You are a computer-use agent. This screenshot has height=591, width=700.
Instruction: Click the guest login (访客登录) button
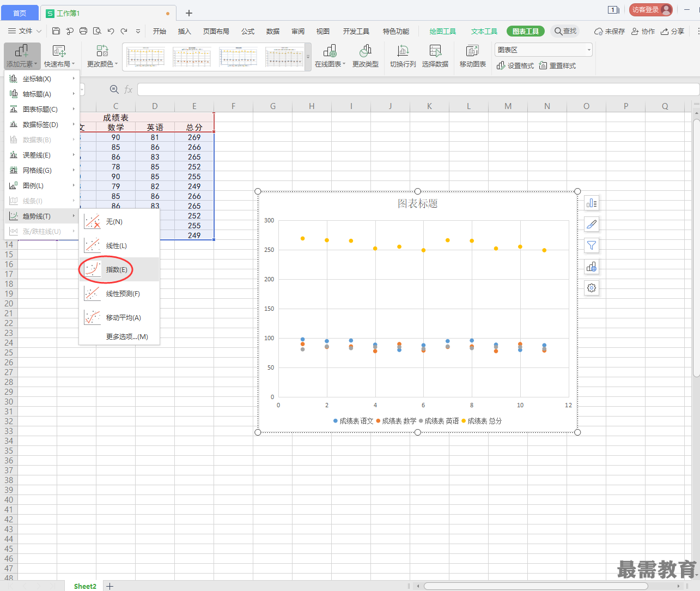tap(651, 10)
